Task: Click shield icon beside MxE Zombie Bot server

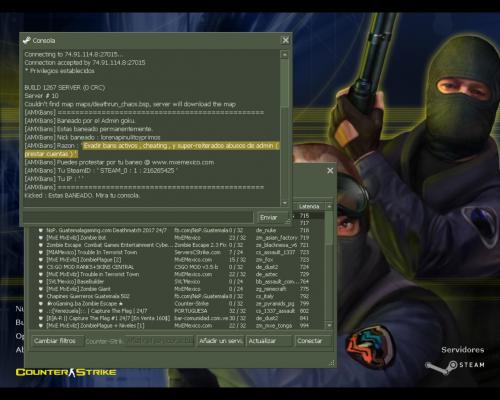Action: (x=41, y=238)
